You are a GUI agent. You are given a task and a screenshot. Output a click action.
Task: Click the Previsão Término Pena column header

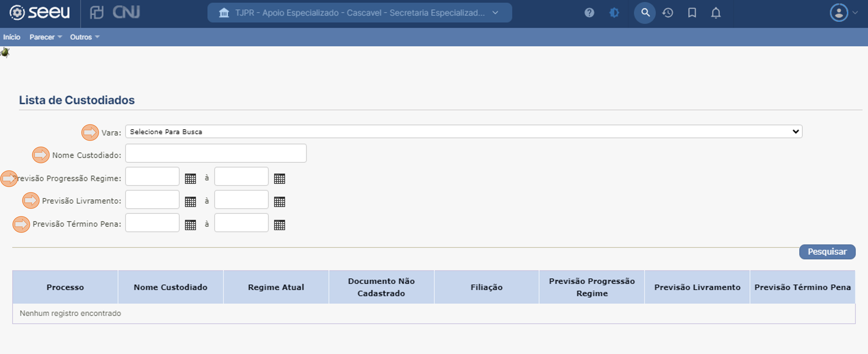click(x=802, y=287)
